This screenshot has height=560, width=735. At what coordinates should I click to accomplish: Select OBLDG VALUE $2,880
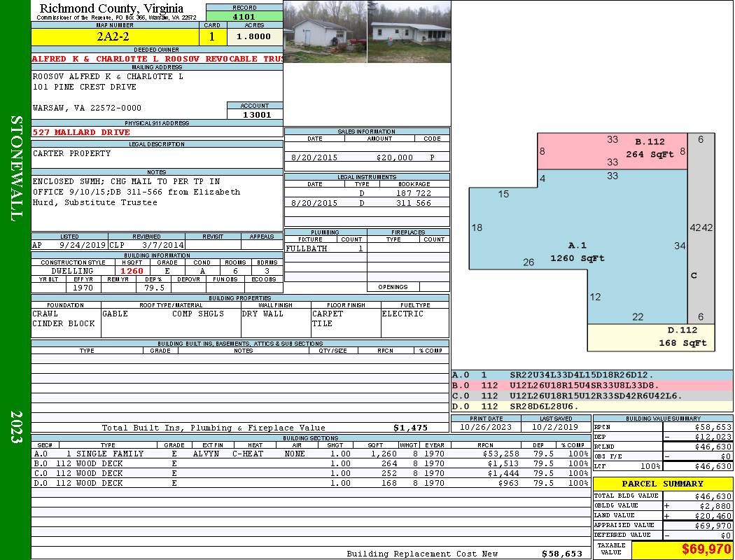(x=715, y=506)
